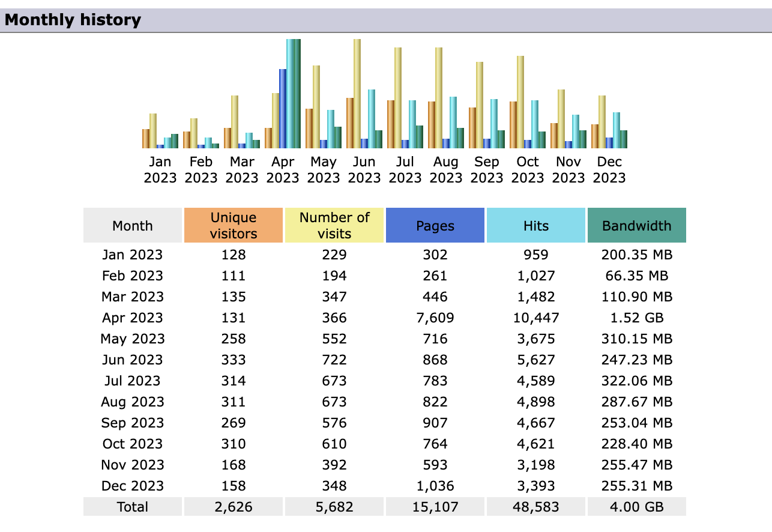
Task: Click the yellow Number of visits header
Action: pos(334,226)
